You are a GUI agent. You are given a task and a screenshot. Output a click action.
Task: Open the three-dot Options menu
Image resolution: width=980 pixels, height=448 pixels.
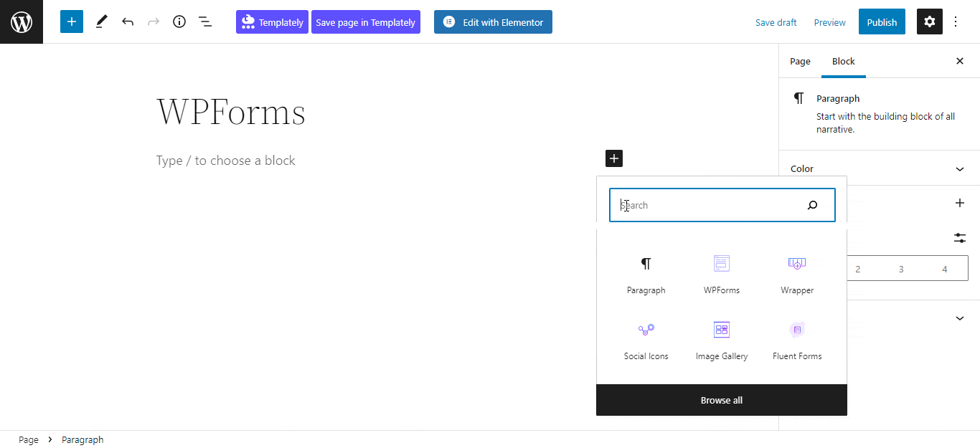pyautogui.click(x=956, y=22)
